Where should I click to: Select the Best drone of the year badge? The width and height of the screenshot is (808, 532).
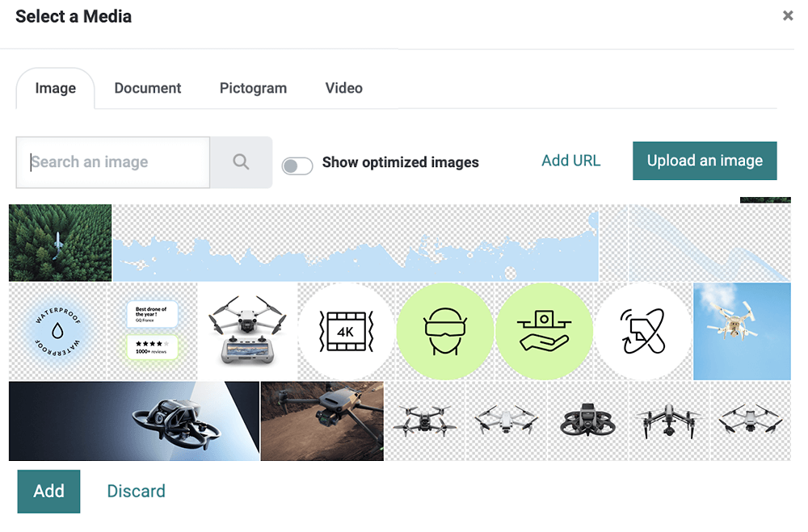pyautogui.click(x=154, y=331)
